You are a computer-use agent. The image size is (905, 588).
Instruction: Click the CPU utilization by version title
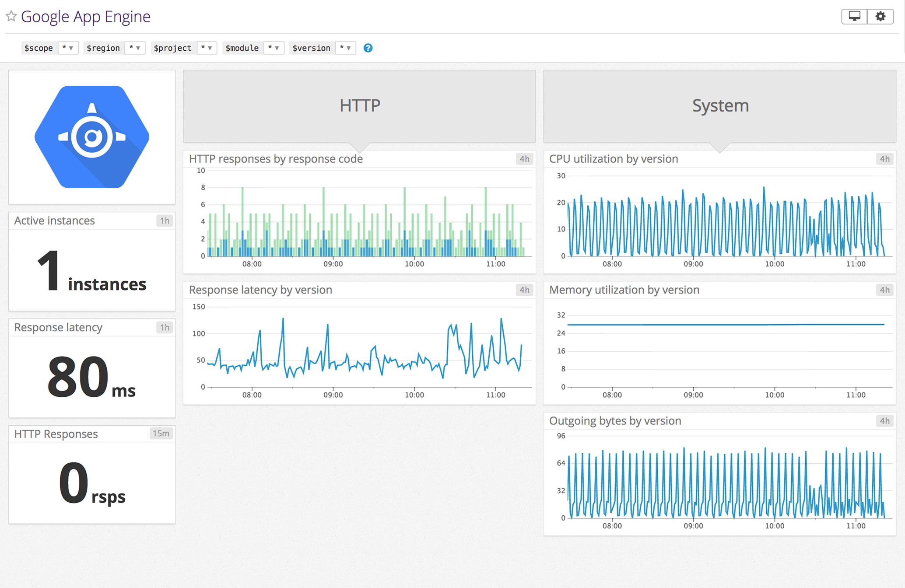click(x=614, y=159)
